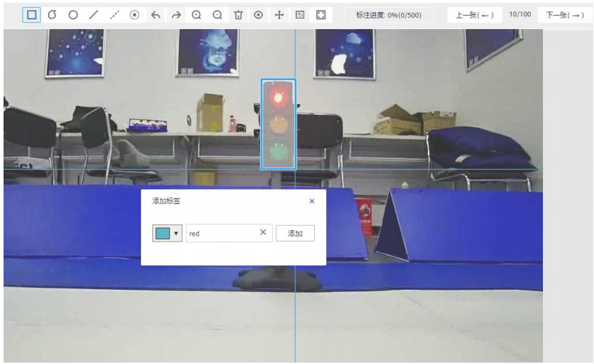Switch to fullscreen view
594x364 pixels.
321,15
